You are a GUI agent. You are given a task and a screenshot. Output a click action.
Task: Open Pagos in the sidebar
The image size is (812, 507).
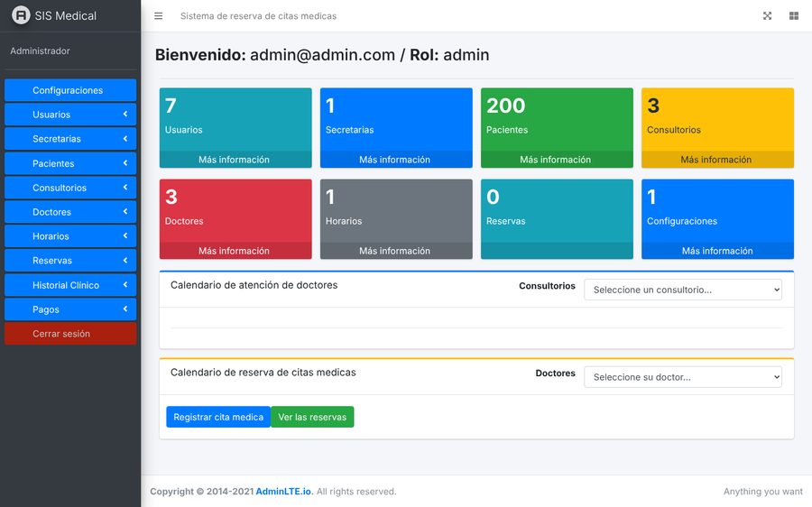tap(70, 309)
